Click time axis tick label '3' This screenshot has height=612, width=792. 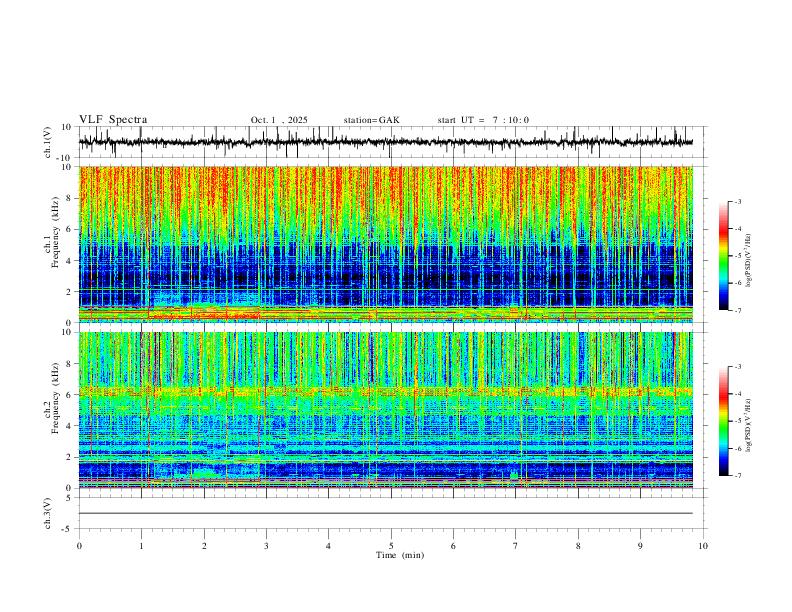(x=266, y=546)
